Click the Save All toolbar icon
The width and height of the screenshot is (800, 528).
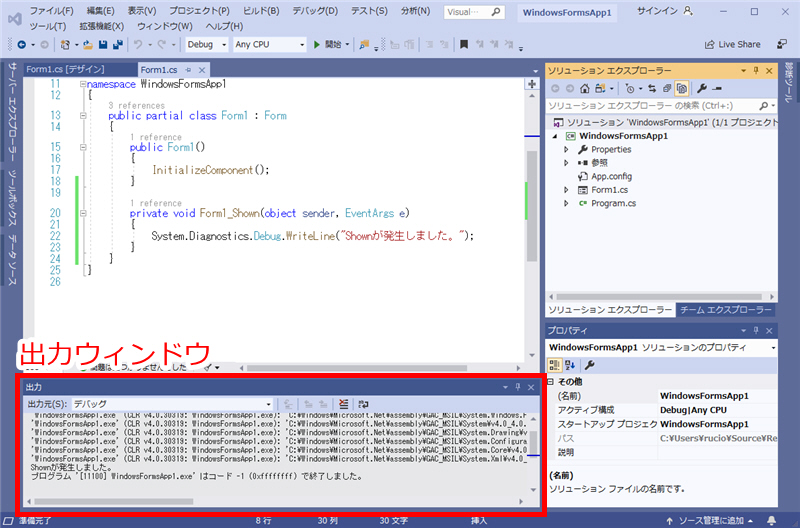pyautogui.click(x=118, y=45)
